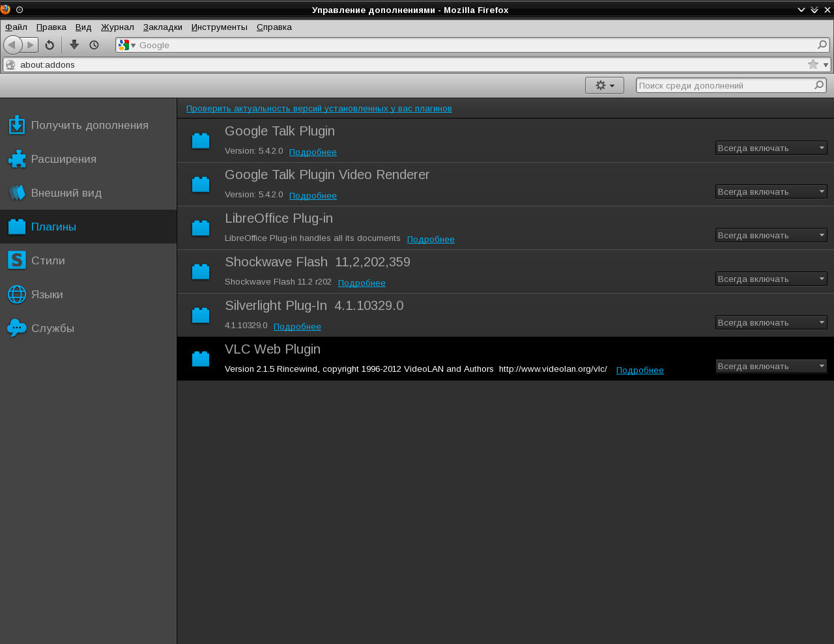Switch to the Стили category
The image size is (834, 644).
[x=88, y=260]
